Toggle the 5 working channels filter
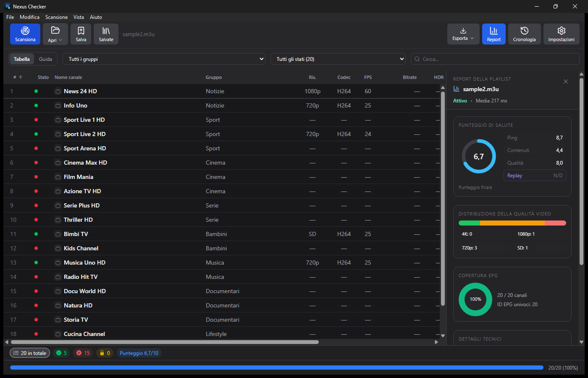 (62, 353)
